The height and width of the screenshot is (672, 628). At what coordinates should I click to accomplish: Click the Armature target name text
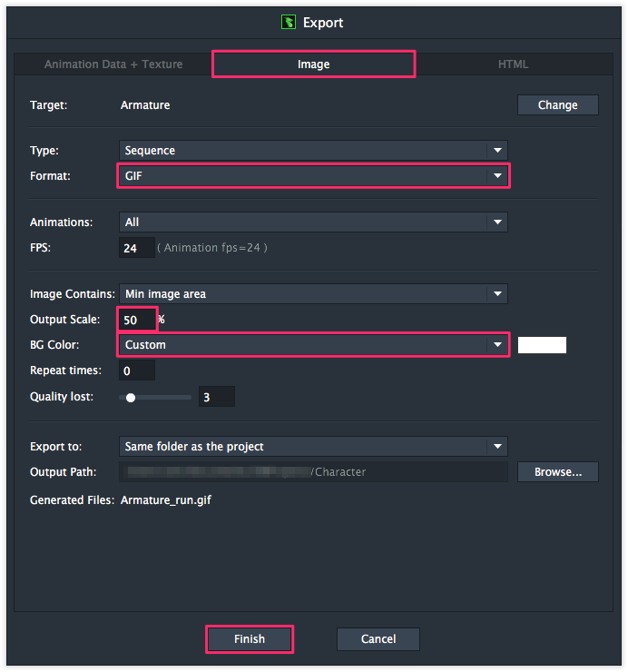[x=145, y=105]
